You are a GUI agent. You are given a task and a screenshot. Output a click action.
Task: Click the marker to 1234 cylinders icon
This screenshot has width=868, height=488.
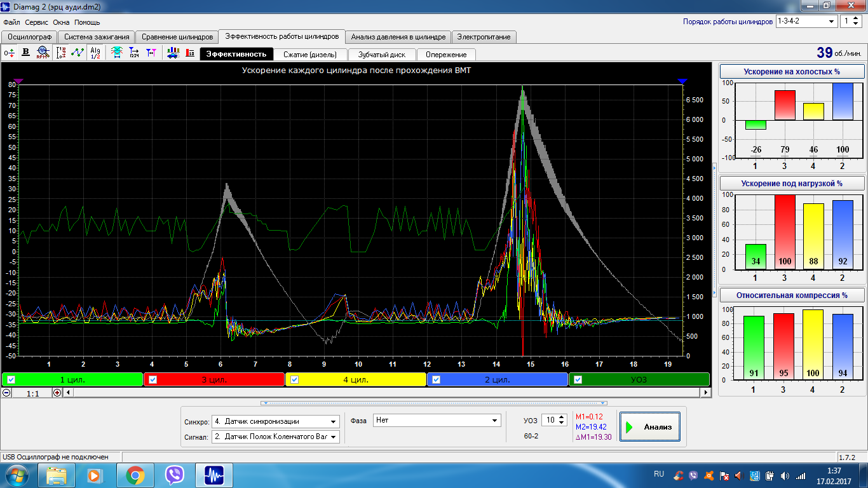click(x=134, y=53)
